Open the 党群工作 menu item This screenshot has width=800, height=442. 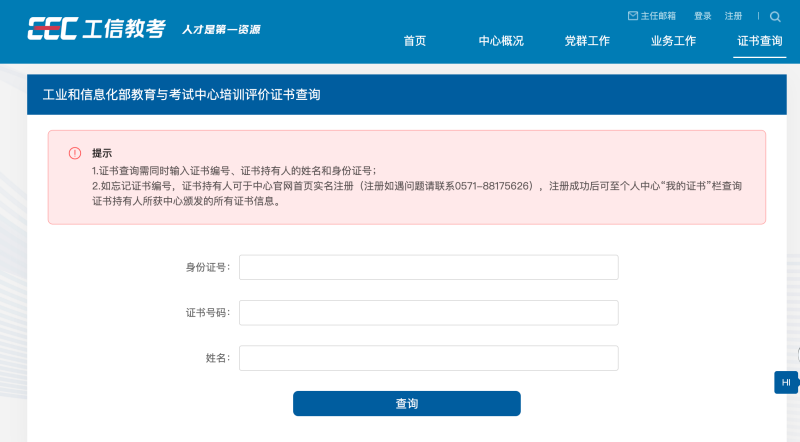click(x=587, y=41)
